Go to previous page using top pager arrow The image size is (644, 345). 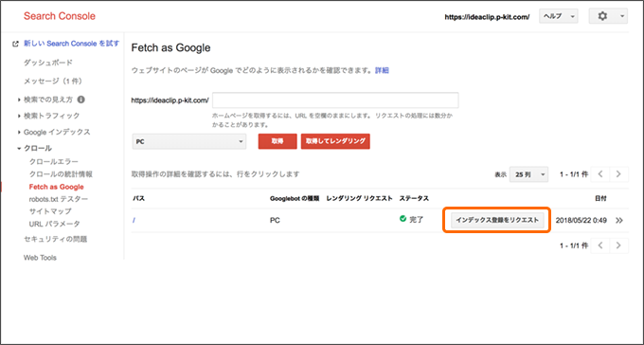point(600,174)
